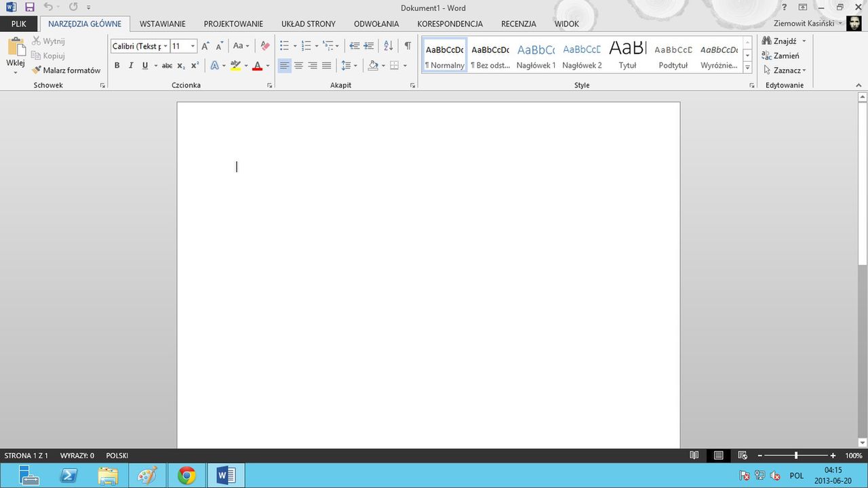Toggle Subscript formatting

point(181,66)
